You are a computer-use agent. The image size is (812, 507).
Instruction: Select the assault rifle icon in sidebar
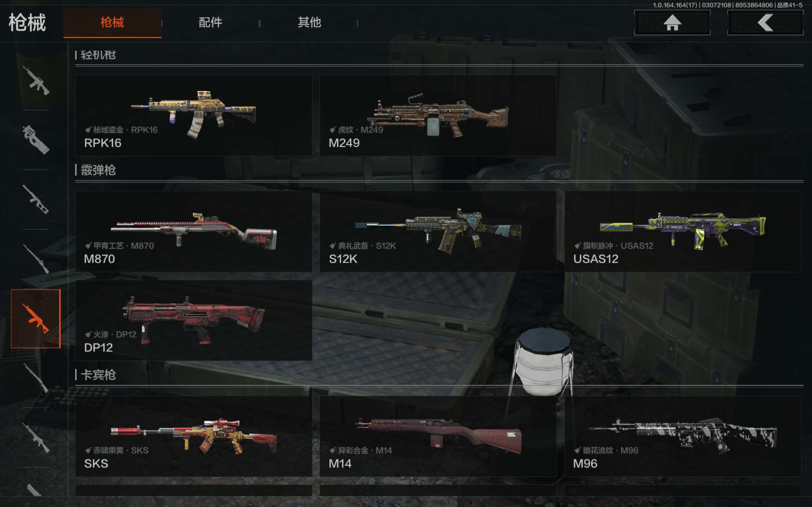(36, 80)
